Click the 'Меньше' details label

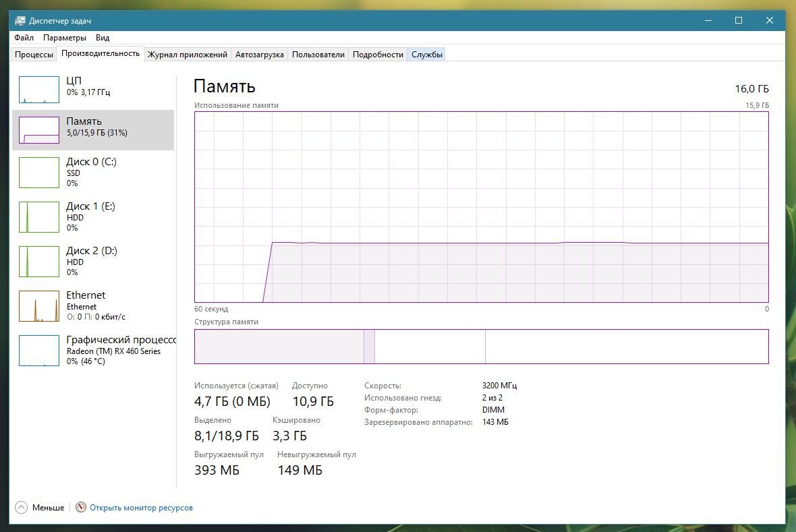coord(48,508)
